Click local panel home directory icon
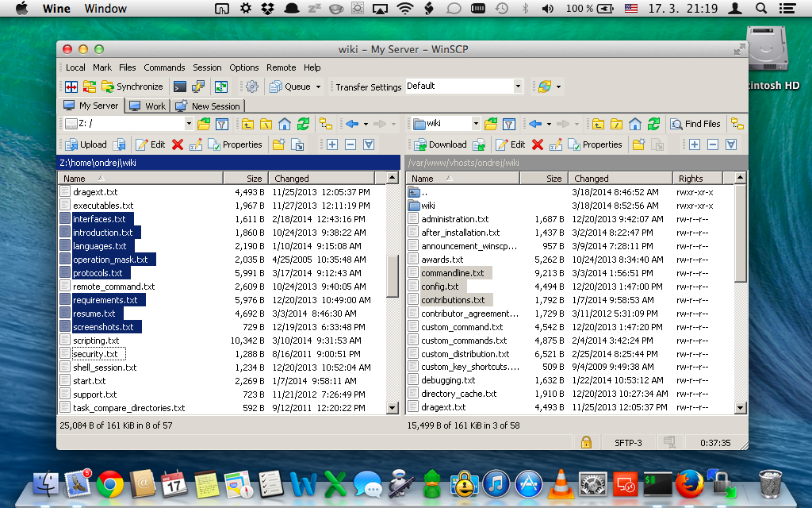 [284, 124]
